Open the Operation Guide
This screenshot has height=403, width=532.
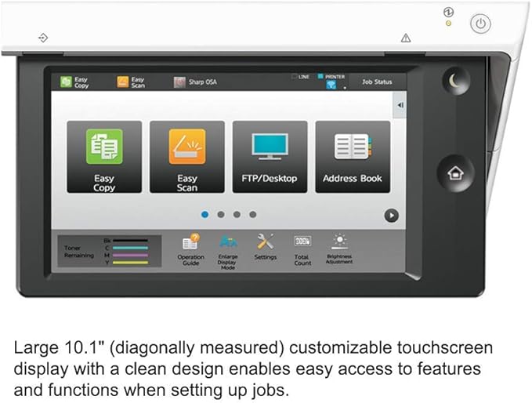pos(190,250)
